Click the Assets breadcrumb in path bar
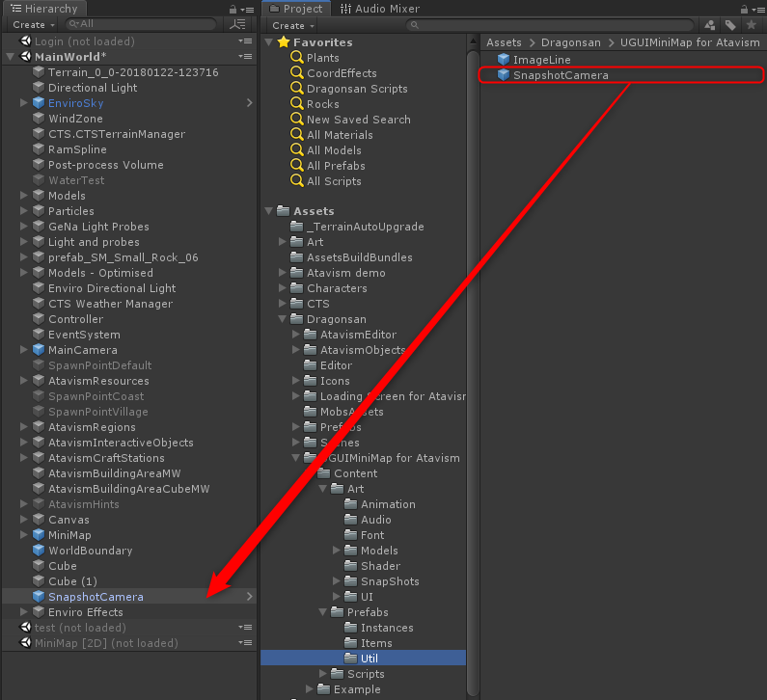 pos(504,43)
